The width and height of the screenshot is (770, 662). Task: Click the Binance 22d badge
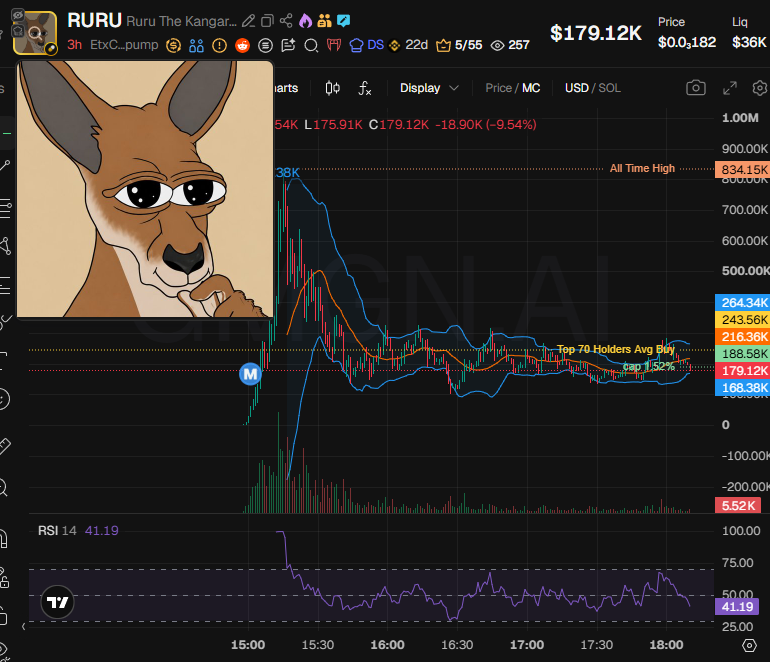(x=408, y=45)
